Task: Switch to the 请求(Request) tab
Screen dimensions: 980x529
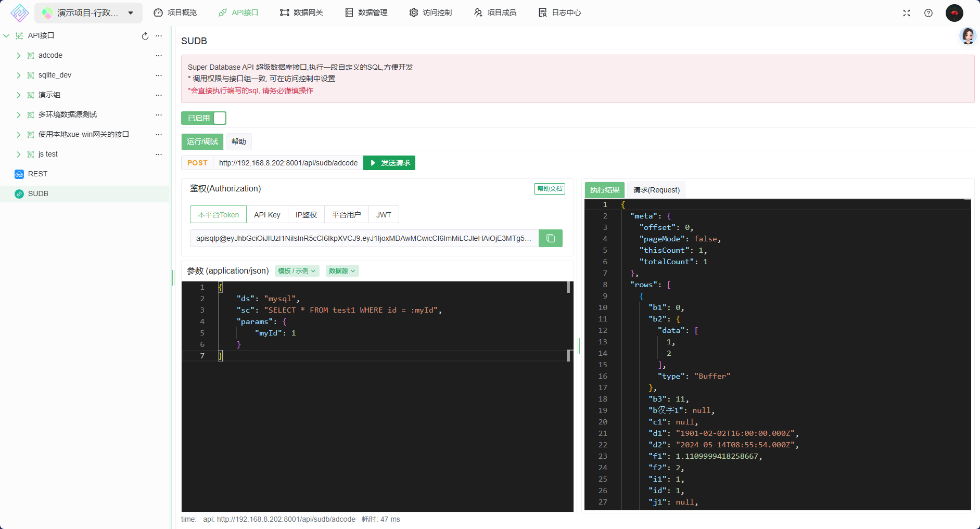Action: click(x=656, y=190)
